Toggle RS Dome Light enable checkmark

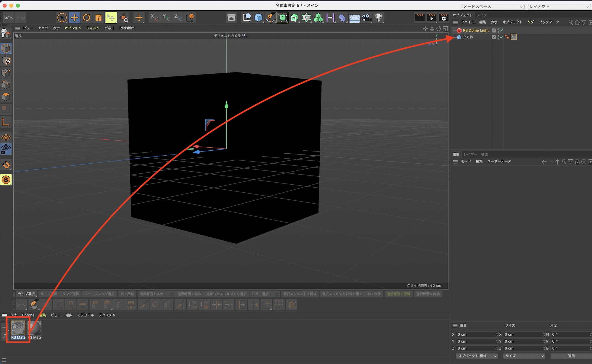click(x=501, y=30)
